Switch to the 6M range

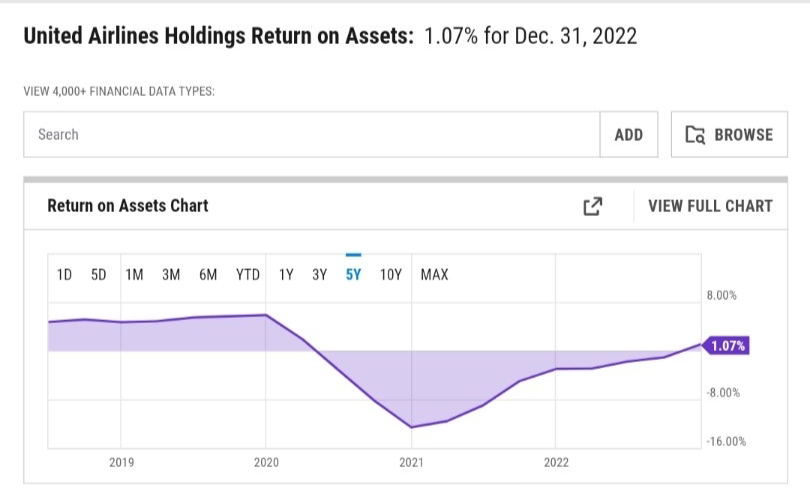(x=208, y=275)
